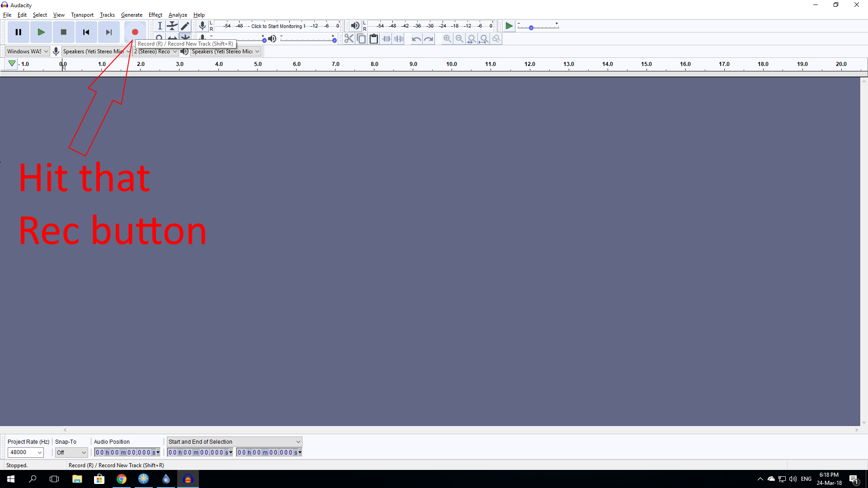This screenshot has width=868, height=488.
Task: Choose the Draw pencil tool
Action: 185,26
